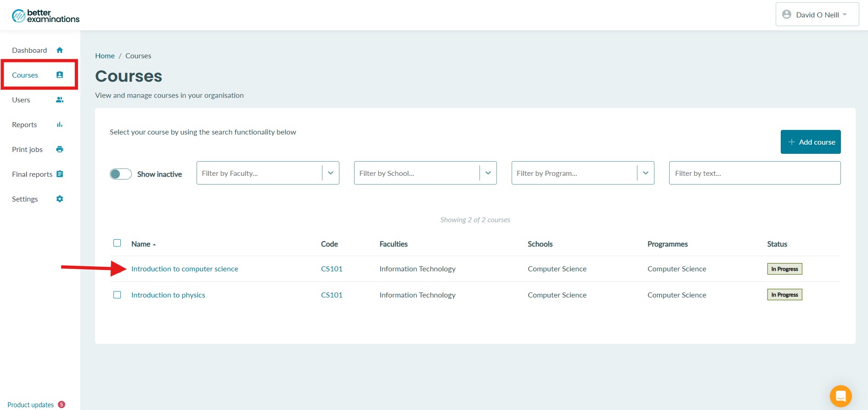Click the Courses breadcrumb text
This screenshot has height=410, width=868.
[x=138, y=56]
